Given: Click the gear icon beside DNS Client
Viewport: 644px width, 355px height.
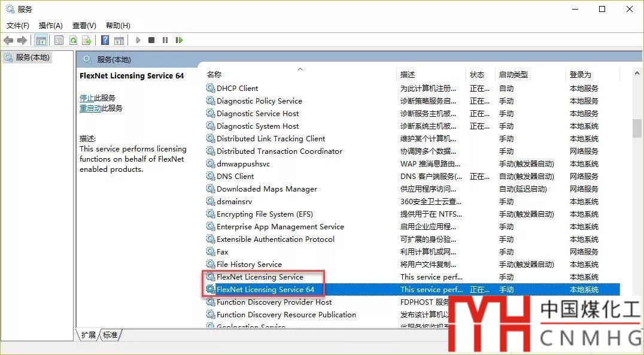Looking at the screenshot, I should click(x=211, y=176).
